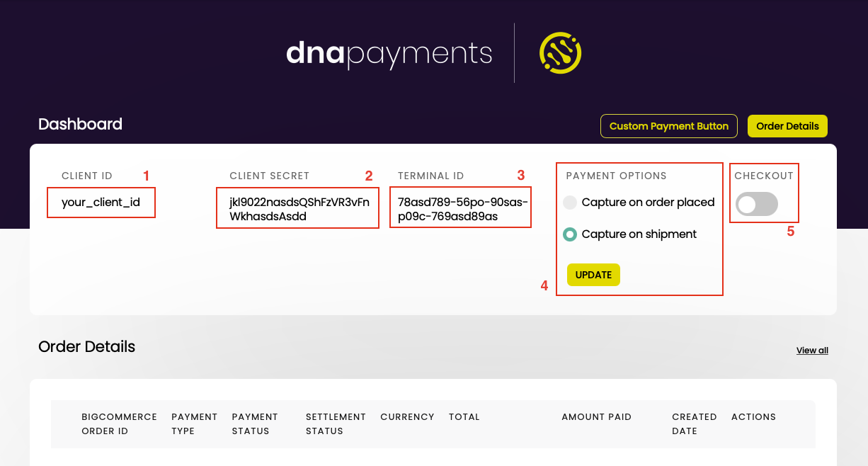The image size is (868, 466).
Task: Select Capture on shipment radio
Action: 570,234
